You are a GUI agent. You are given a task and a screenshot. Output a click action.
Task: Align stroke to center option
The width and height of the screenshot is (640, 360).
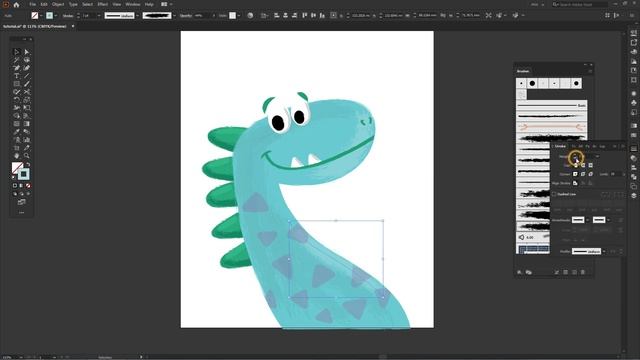(576, 183)
